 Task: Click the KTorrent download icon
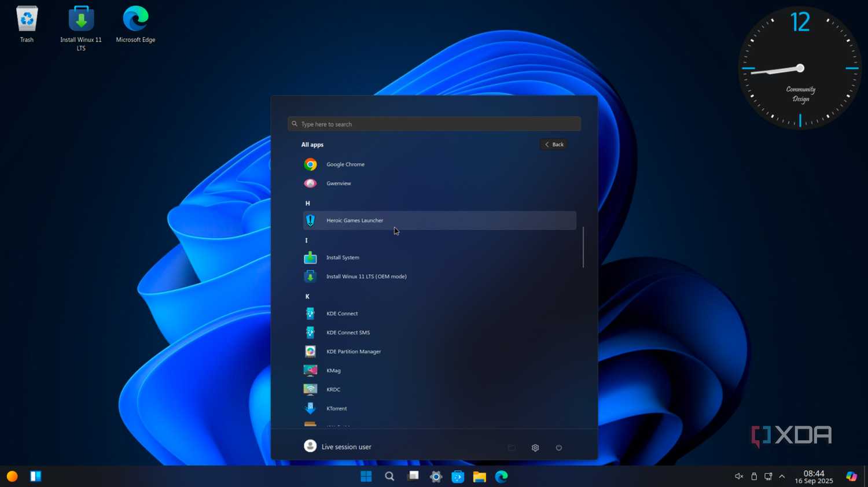coord(310,408)
